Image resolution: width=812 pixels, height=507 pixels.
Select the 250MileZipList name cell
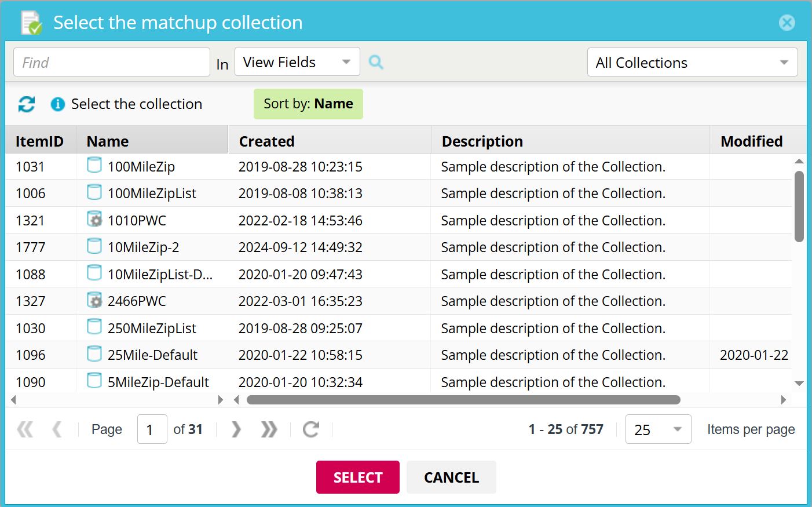[x=152, y=328]
